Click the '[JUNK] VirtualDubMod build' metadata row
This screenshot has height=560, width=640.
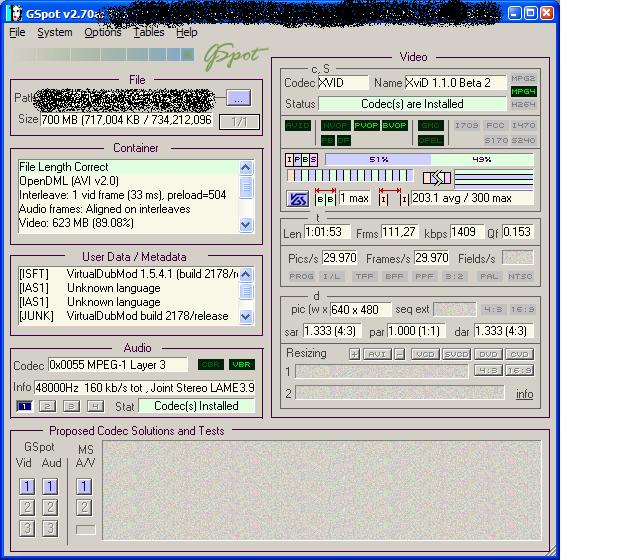tap(128, 316)
